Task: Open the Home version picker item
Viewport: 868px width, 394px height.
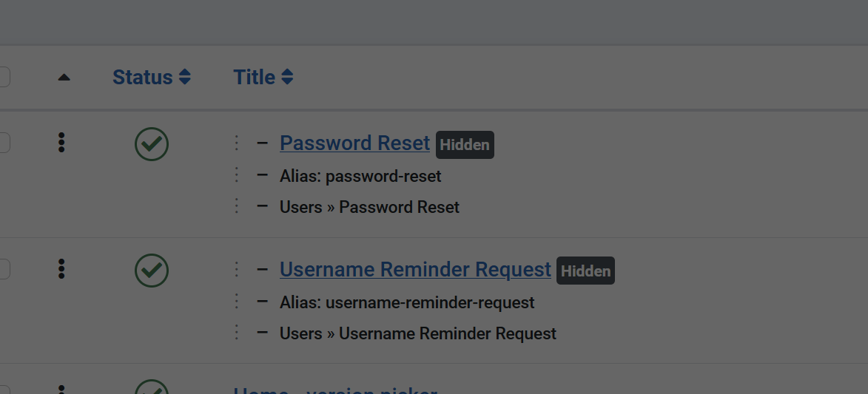Action: (x=335, y=390)
